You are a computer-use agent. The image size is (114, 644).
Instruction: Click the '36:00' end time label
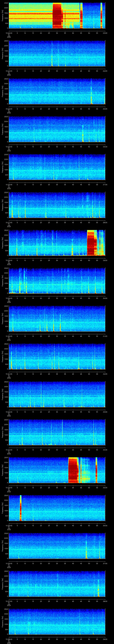coord(105,525)
